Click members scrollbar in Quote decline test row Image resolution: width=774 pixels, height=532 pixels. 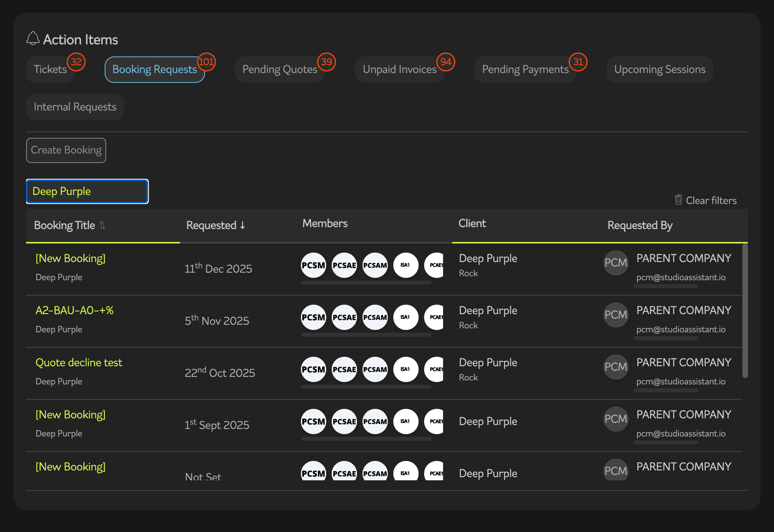(366, 387)
